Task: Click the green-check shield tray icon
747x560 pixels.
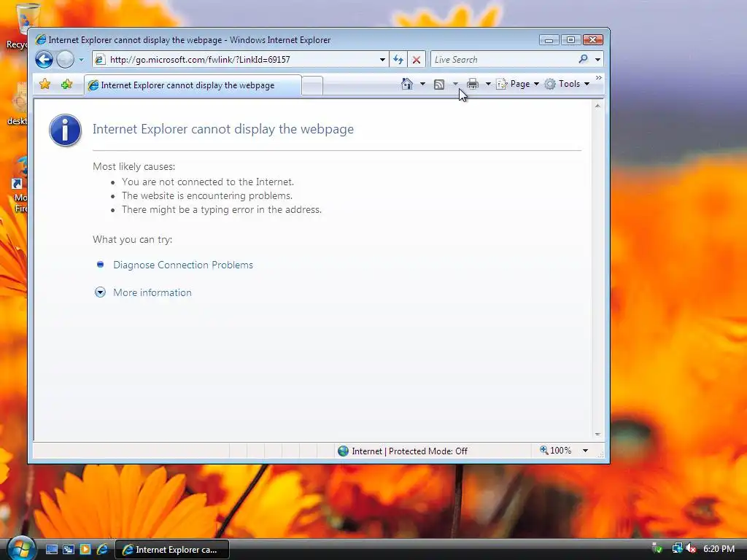Action: point(657,548)
